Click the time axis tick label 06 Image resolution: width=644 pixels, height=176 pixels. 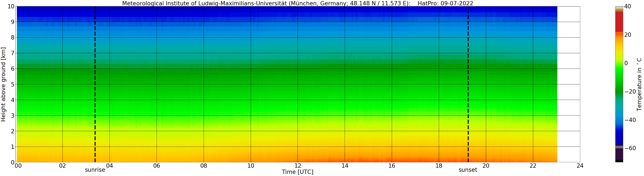click(156, 166)
